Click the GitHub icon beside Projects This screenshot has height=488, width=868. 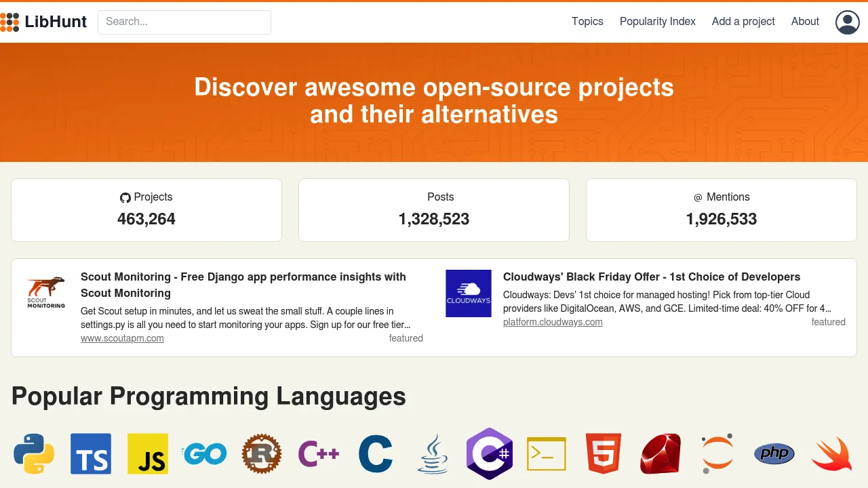pyautogui.click(x=125, y=198)
